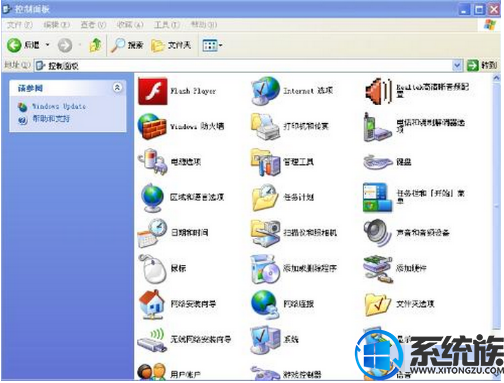Open the 文件(F) menu
Viewport: 504px width, 383px height.
coord(20,25)
